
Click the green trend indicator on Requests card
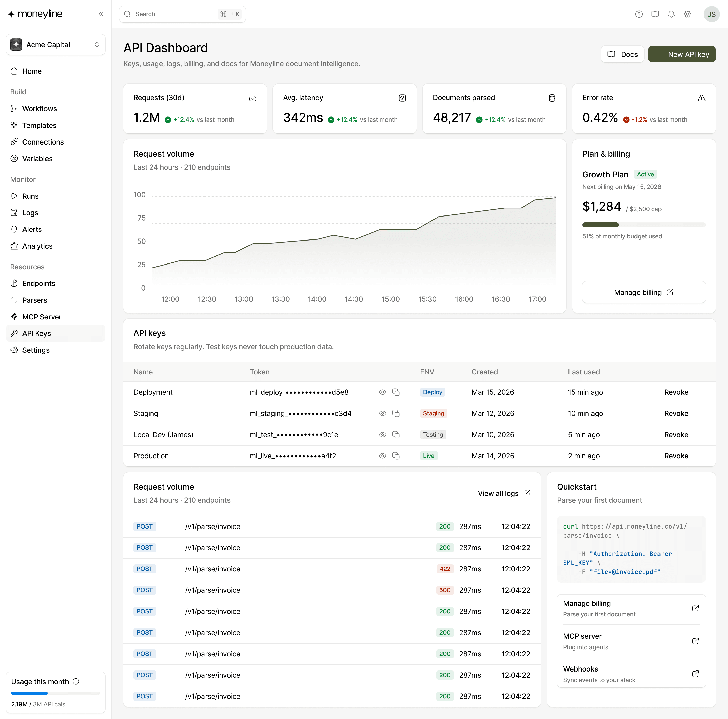[x=168, y=120]
